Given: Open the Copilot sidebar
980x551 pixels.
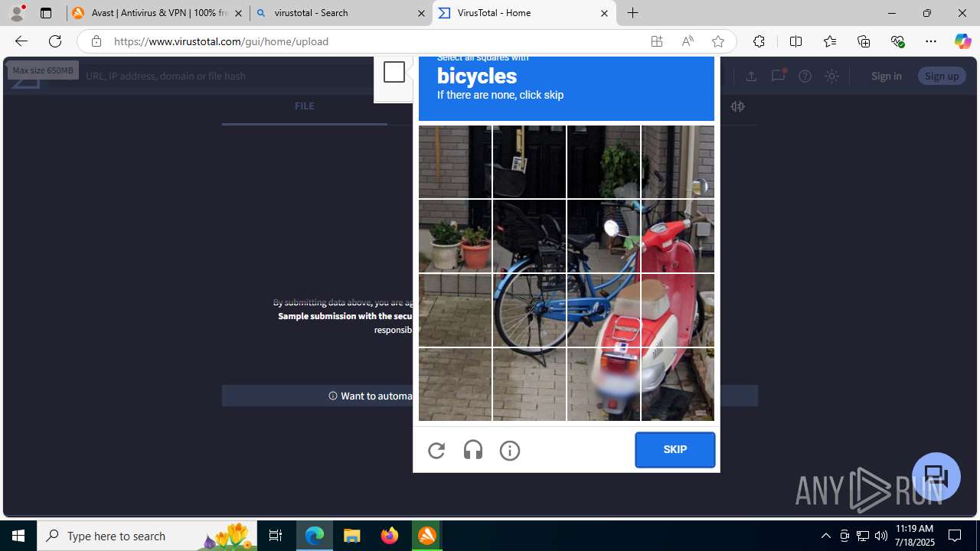Looking at the screenshot, I should point(962,41).
